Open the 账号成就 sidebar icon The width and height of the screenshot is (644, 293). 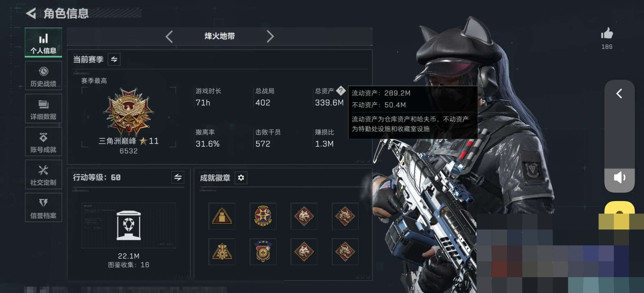tap(44, 142)
